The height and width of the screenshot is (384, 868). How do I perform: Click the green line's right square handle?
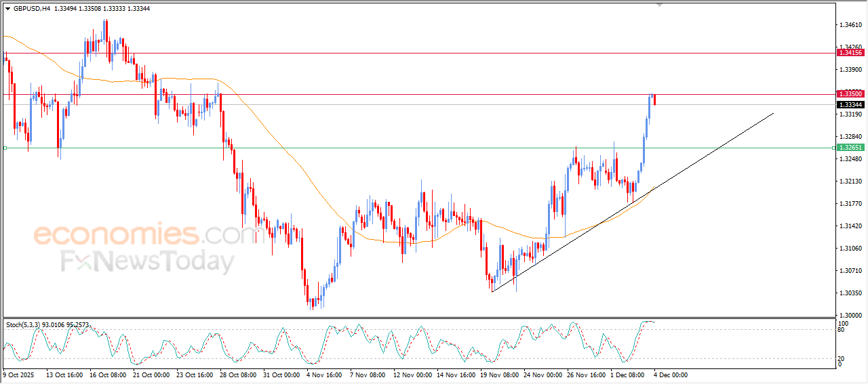point(833,148)
